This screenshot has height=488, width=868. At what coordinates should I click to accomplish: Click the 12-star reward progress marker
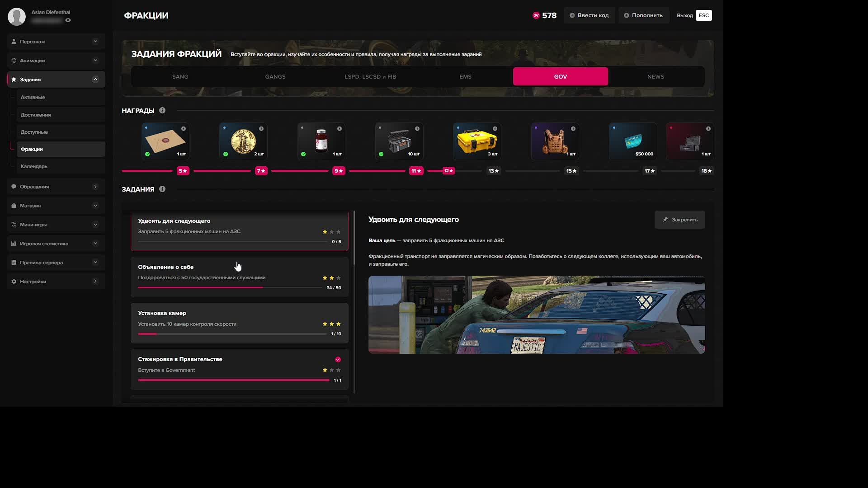point(448,171)
